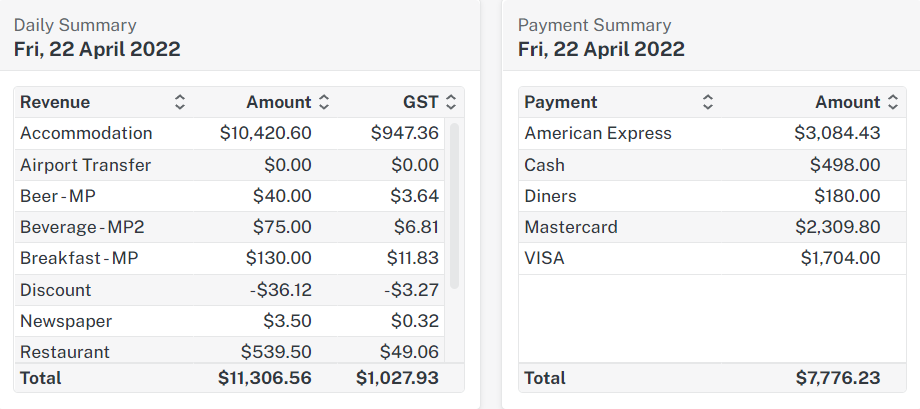Click sort arrows next to Daily Amount
920x409 pixels.
pyautogui.click(x=324, y=102)
